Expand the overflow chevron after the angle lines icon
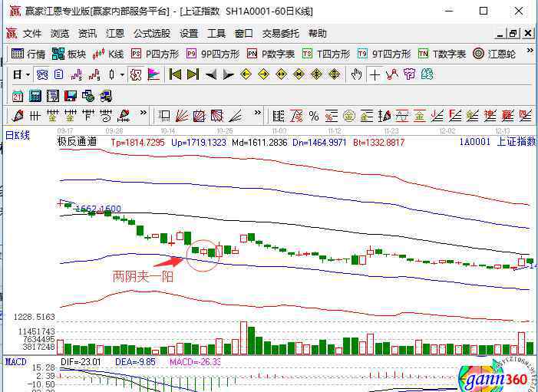 tap(258, 113)
